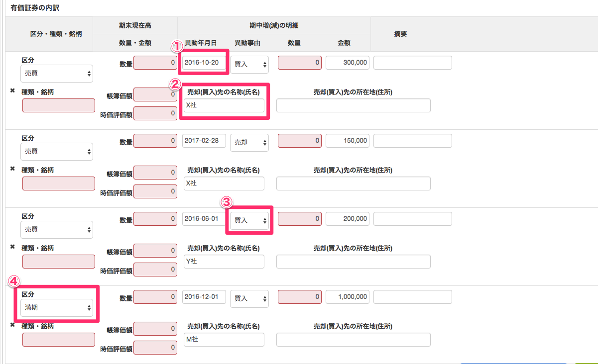
Task: Click 時価評価額 field in the Y社 row
Action: (155, 270)
